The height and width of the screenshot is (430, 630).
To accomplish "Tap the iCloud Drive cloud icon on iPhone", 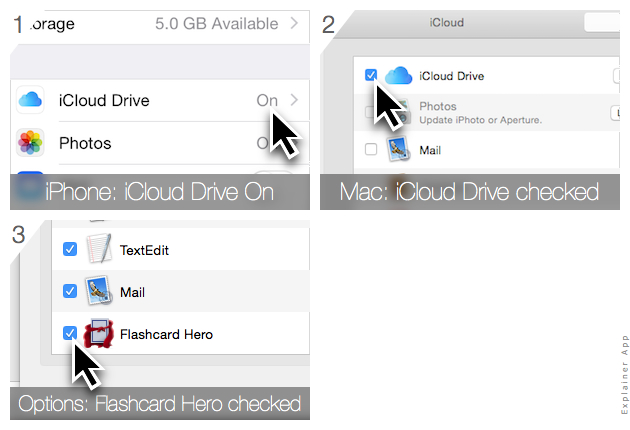I will pos(30,99).
